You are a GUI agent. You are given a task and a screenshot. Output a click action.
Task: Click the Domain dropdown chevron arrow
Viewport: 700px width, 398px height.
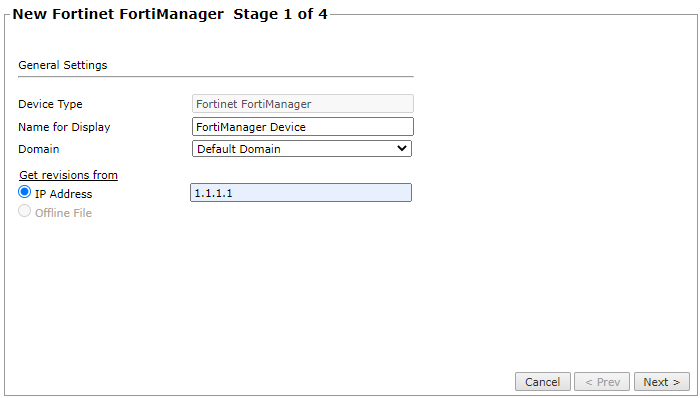[x=402, y=148]
